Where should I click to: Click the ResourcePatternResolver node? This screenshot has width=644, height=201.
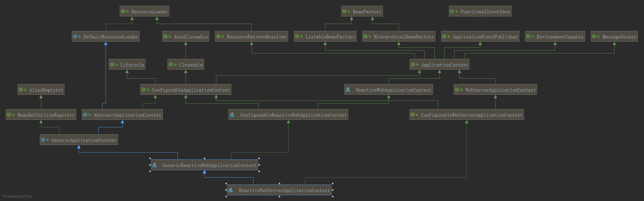coord(251,36)
